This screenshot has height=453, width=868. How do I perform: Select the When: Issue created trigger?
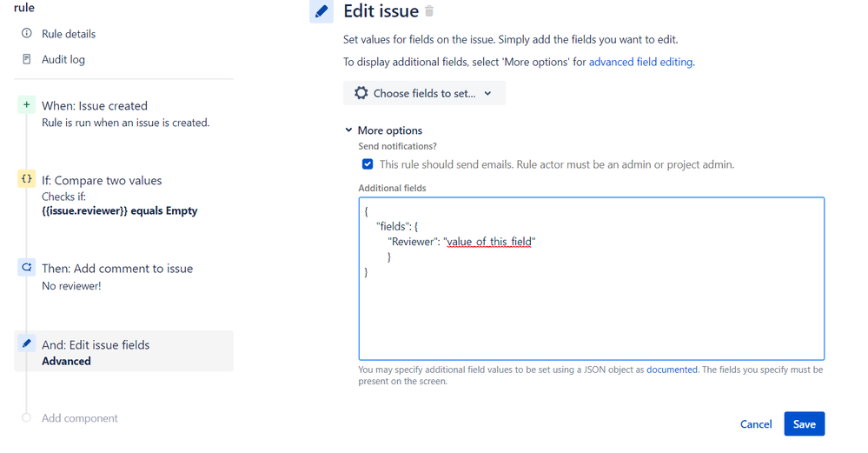click(x=95, y=106)
